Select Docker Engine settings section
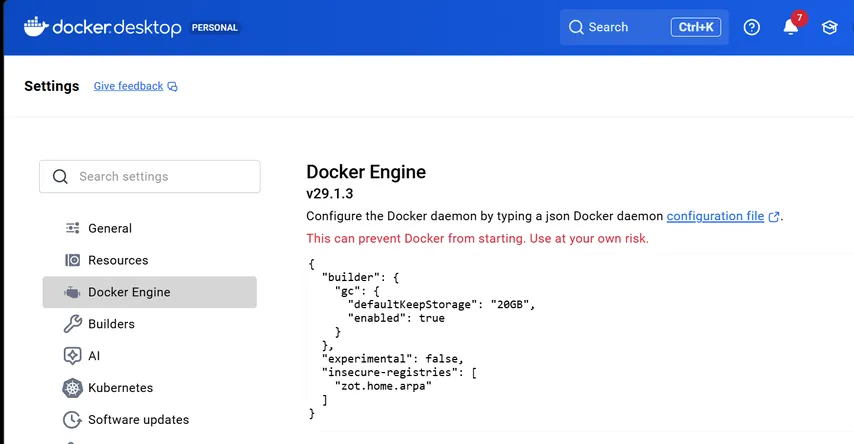This screenshot has height=444, width=854. 150,292
